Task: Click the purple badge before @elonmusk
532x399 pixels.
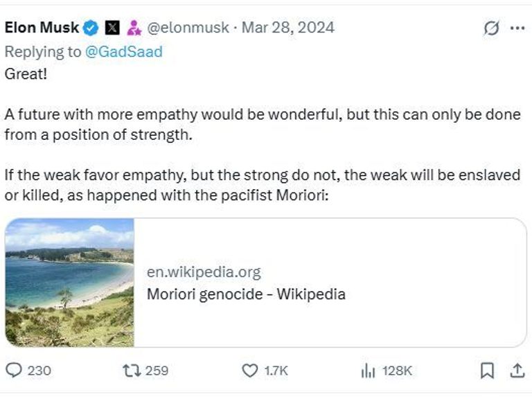Action: pyautogui.click(x=134, y=28)
